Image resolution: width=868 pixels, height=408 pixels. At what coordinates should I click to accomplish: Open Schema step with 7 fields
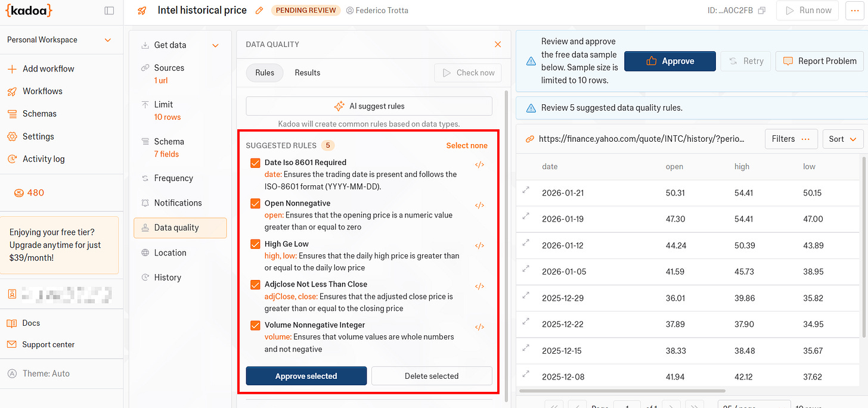click(180, 148)
